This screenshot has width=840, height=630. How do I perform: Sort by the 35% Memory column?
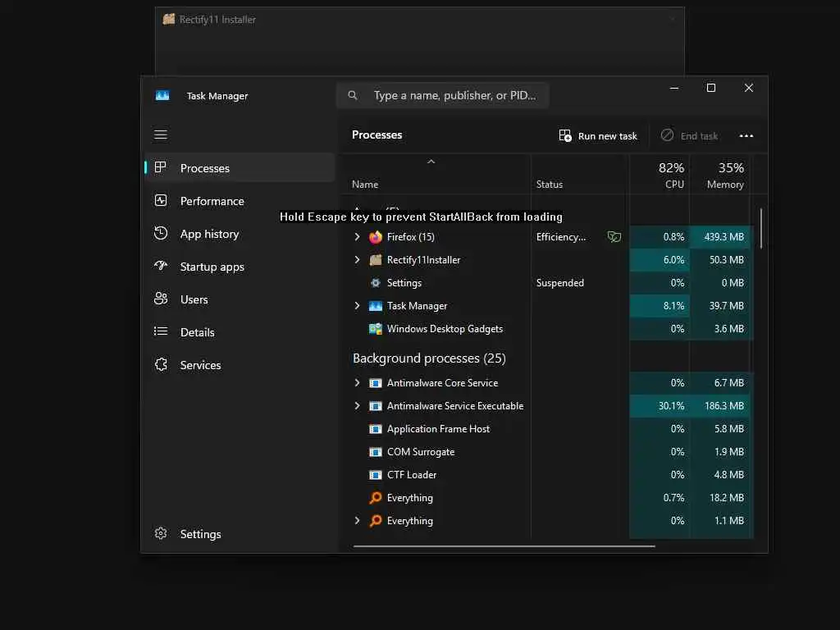click(x=719, y=175)
